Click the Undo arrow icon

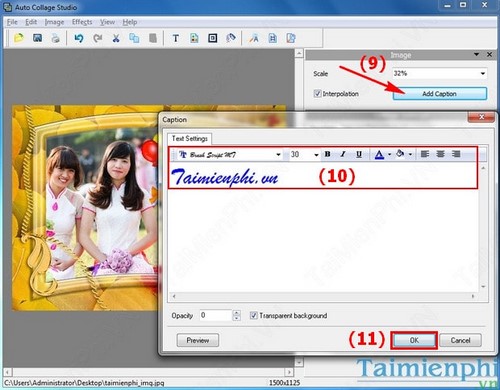pyautogui.click(x=79, y=38)
